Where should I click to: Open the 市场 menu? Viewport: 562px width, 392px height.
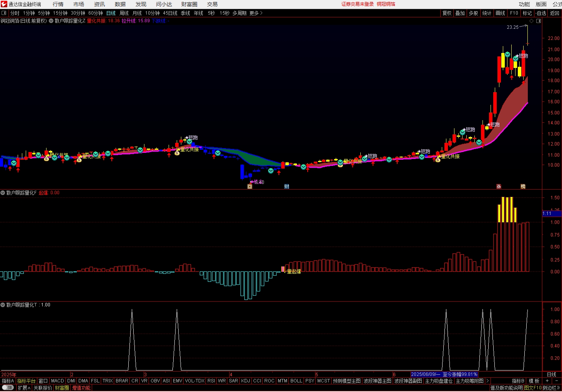(79, 4)
